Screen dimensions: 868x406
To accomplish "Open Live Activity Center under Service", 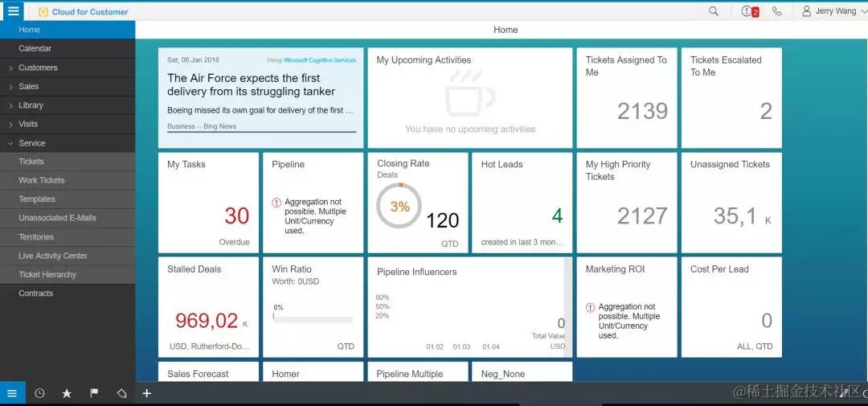I will tap(68, 256).
